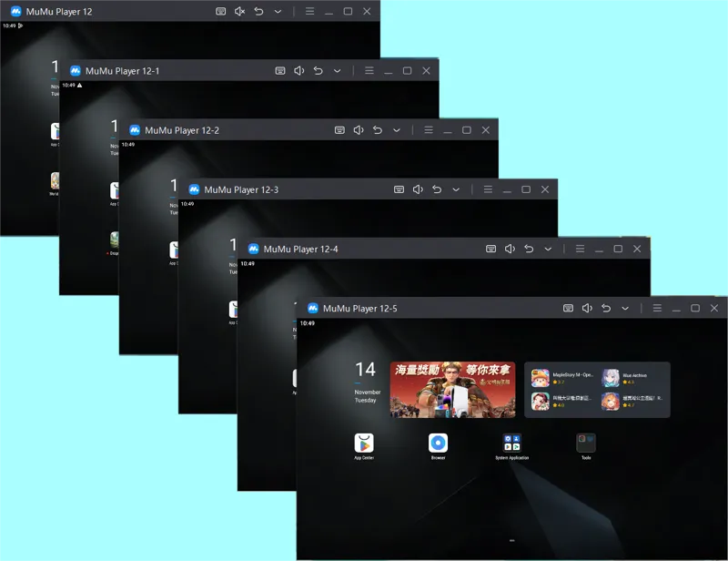
Task: Open the hamburger menu in MuMu Player 12-2
Action: point(429,130)
